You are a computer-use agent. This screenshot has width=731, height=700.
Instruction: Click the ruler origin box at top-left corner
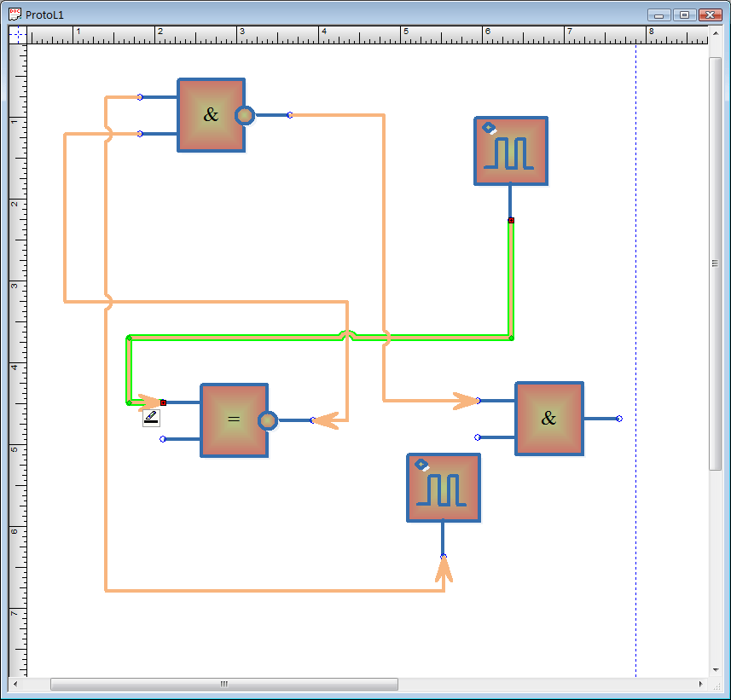point(18,35)
